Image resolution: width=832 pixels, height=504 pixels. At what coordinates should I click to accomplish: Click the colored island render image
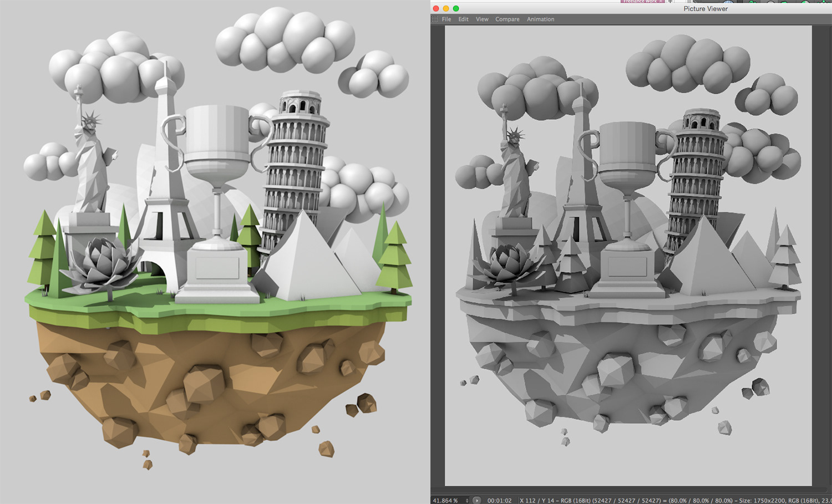215,252
